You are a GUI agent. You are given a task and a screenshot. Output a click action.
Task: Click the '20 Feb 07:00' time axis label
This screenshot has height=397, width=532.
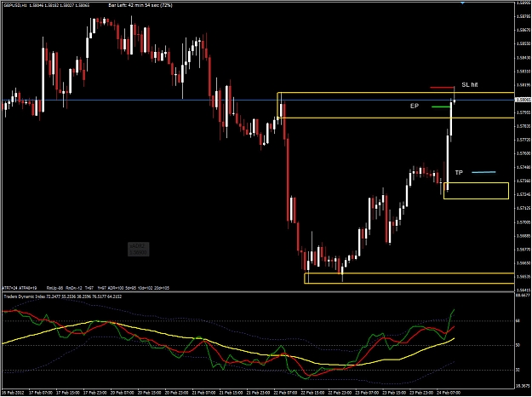coord(122,393)
